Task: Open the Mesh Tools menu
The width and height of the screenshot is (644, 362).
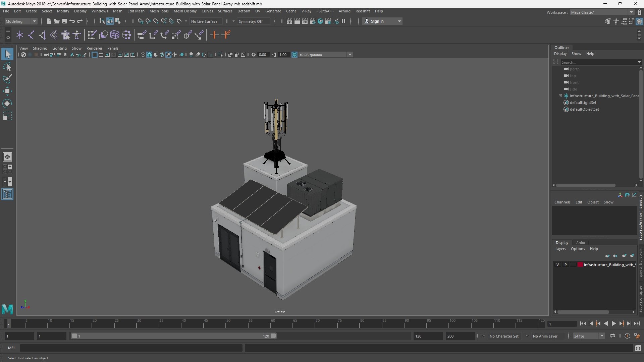Action: pos(159,11)
